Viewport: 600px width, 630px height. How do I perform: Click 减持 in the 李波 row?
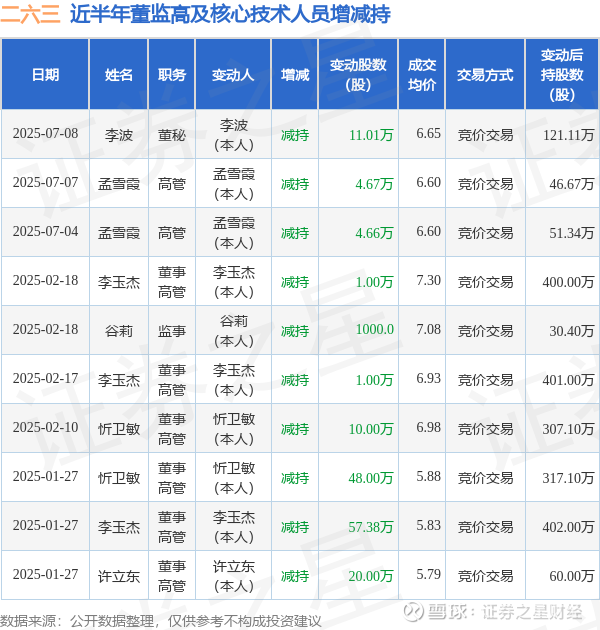coord(295,135)
